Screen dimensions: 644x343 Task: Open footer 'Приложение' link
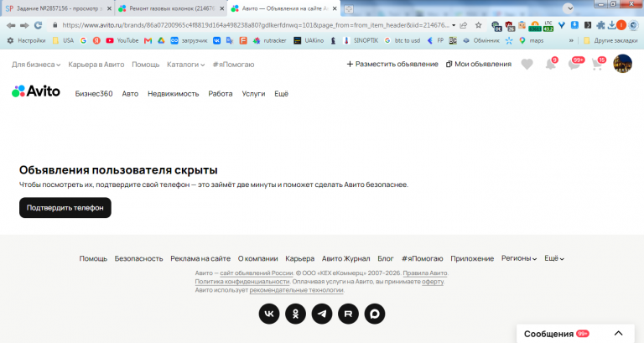point(472,258)
